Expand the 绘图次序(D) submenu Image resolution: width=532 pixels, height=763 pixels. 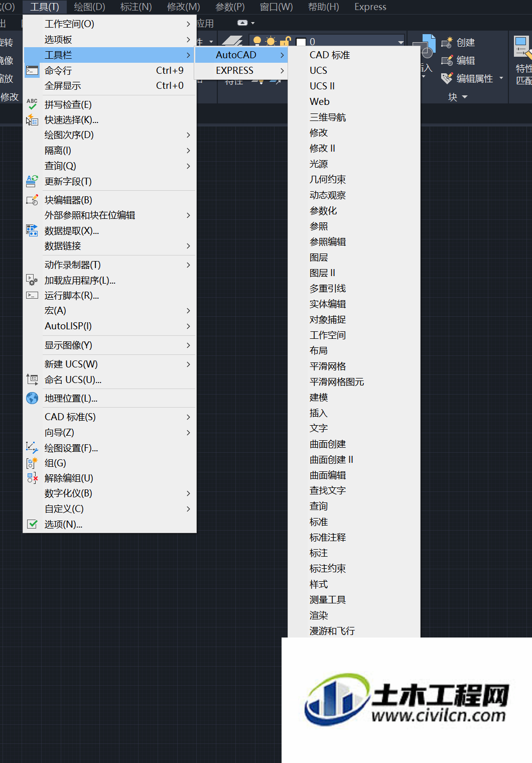tap(109, 135)
